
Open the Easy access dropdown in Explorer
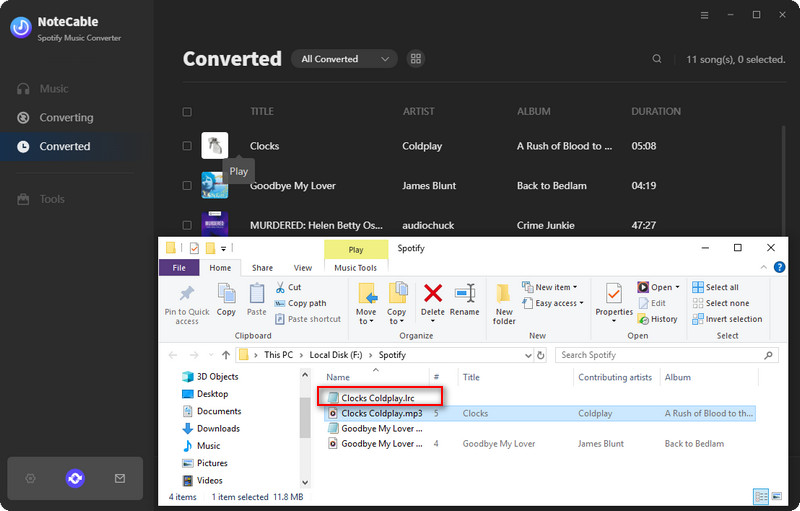[553, 303]
